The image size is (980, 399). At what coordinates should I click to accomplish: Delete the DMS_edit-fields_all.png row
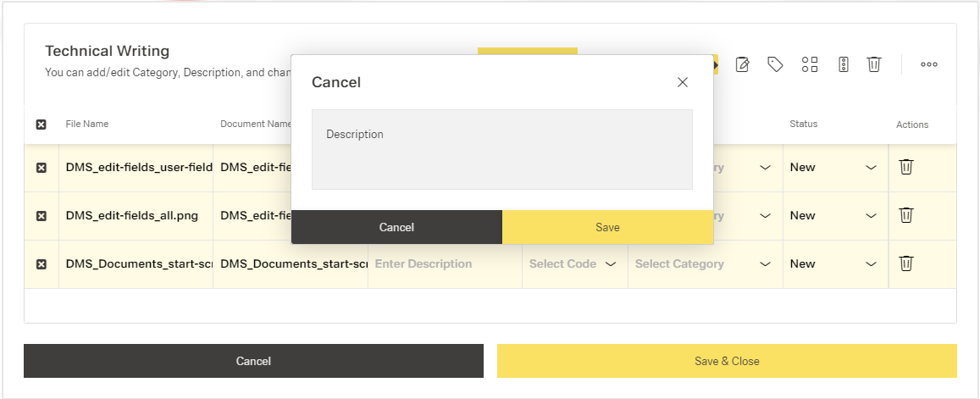[x=905, y=215]
